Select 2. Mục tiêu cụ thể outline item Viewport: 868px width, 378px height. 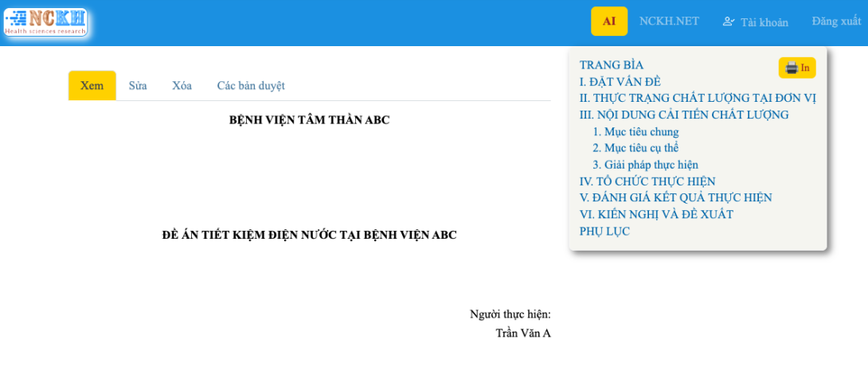coord(635,148)
